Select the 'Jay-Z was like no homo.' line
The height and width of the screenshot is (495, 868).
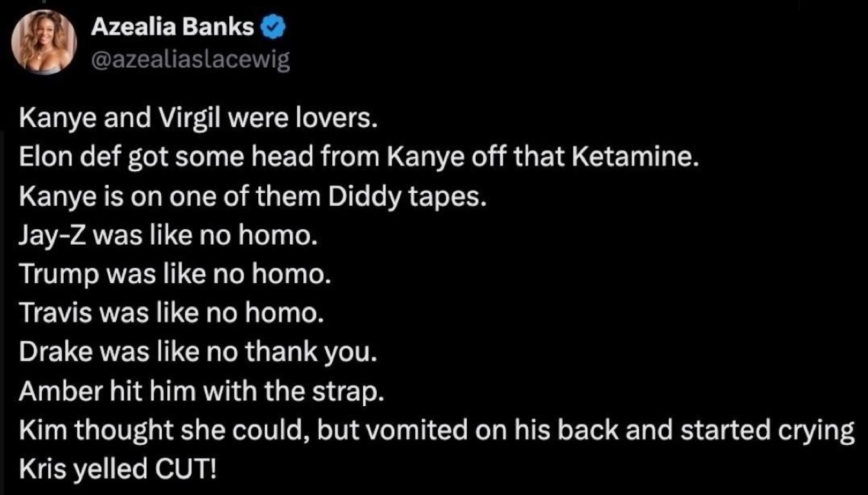pos(169,236)
